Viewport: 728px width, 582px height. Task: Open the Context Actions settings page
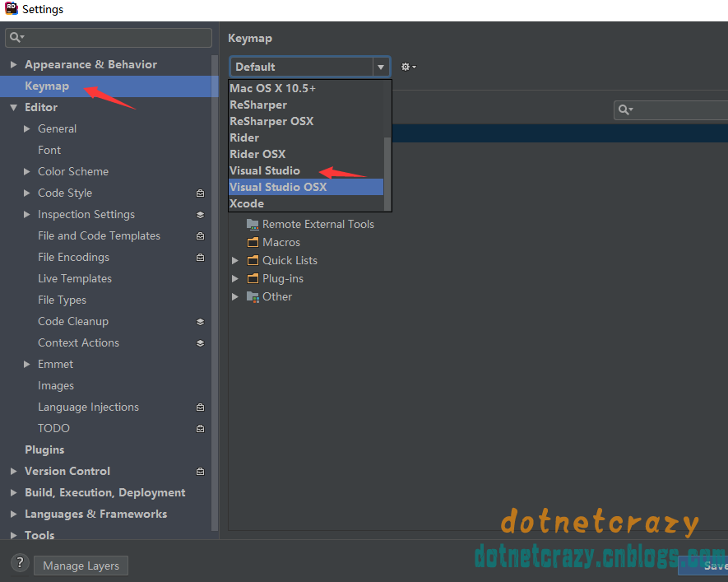(x=78, y=342)
